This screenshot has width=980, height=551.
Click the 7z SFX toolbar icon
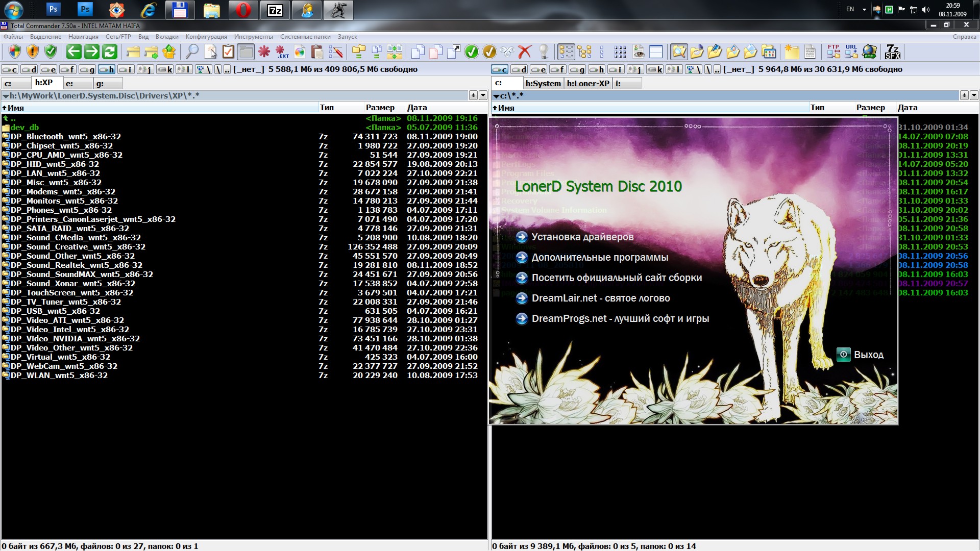(892, 52)
